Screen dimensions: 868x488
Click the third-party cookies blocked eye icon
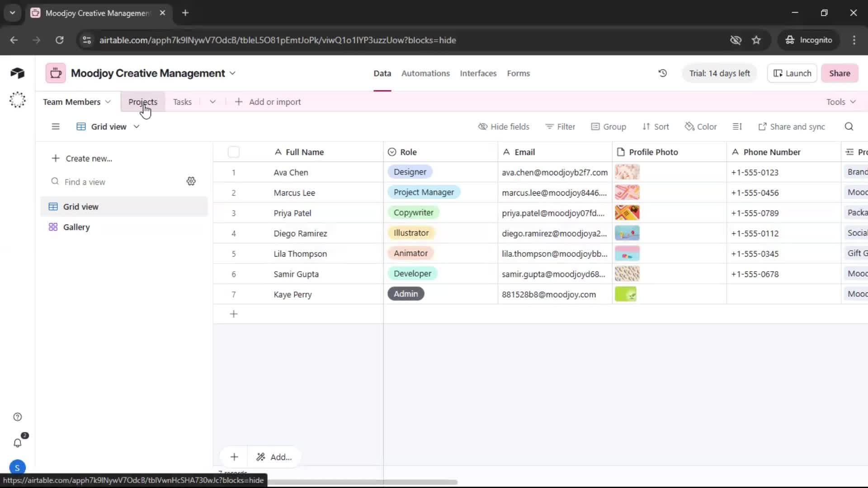(x=736, y=40)
